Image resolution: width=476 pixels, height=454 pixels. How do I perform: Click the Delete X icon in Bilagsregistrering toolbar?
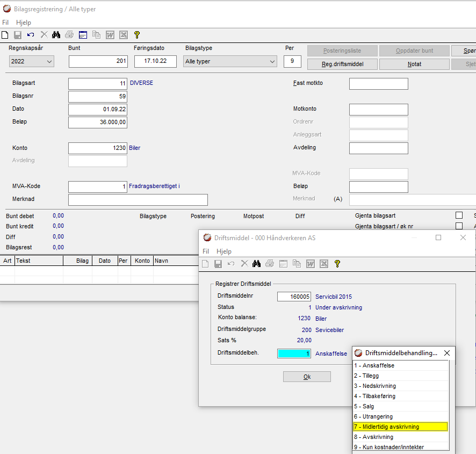pyautogui.click(x=44, y=35)
